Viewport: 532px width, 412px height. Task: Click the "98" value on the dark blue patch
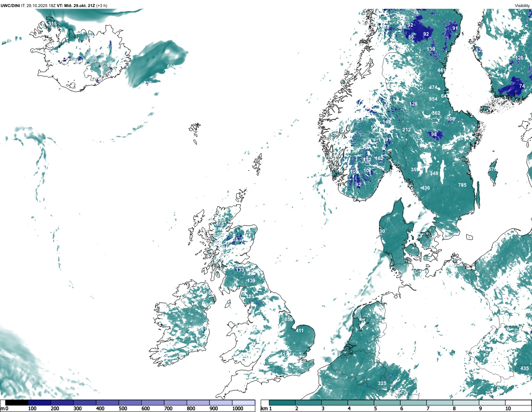coord(434,134)
